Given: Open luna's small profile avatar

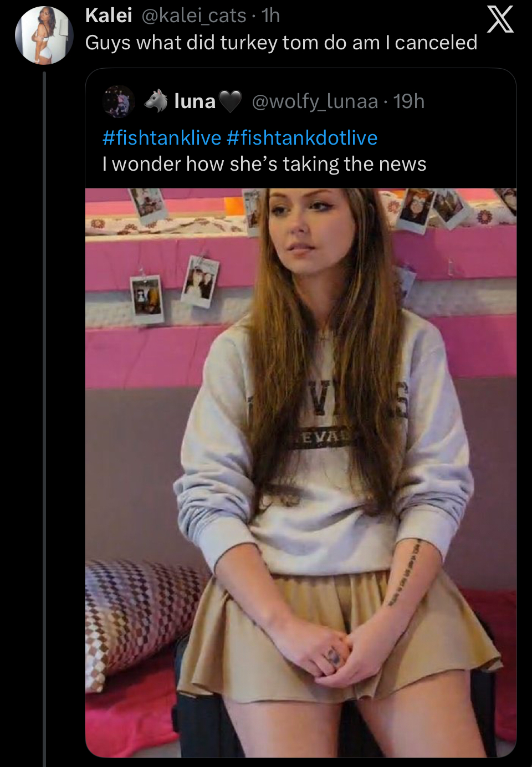Looking at the screenshot, I should pos(119,101).
